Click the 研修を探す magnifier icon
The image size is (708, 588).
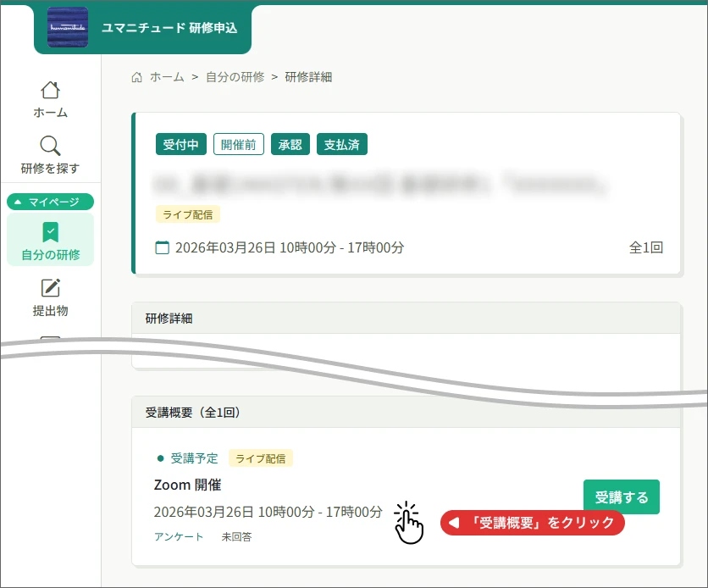[x=51, y=146]
